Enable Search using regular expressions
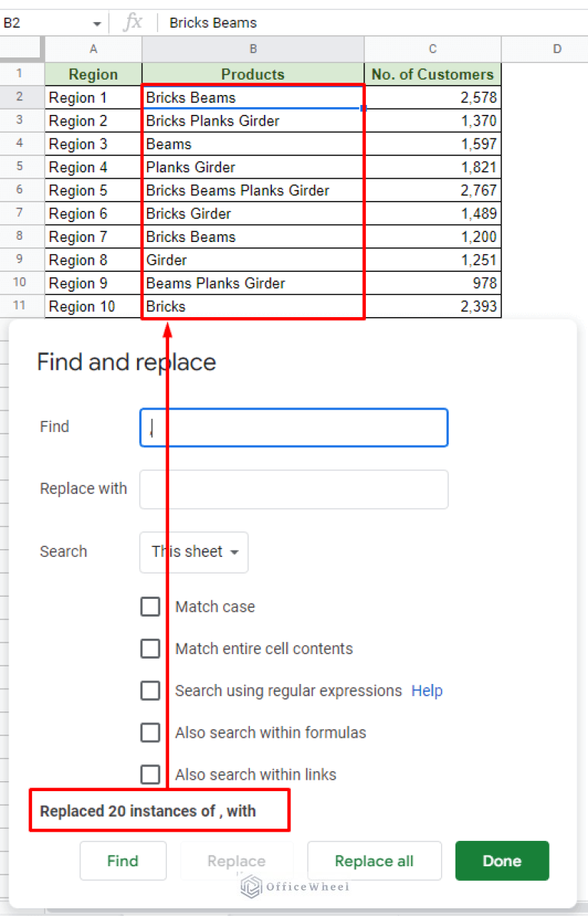 (151, 691)
